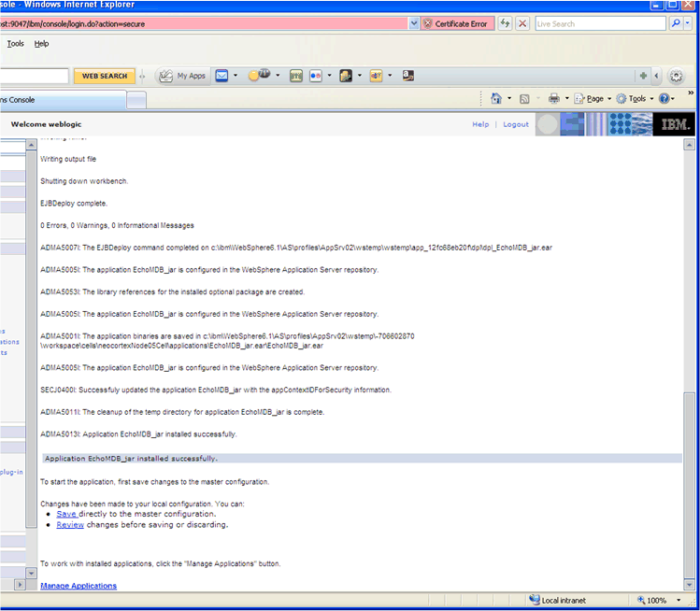Click navigation pane scroll down arrow
This screenshot has height=611, width=700.
pos(31,573)
